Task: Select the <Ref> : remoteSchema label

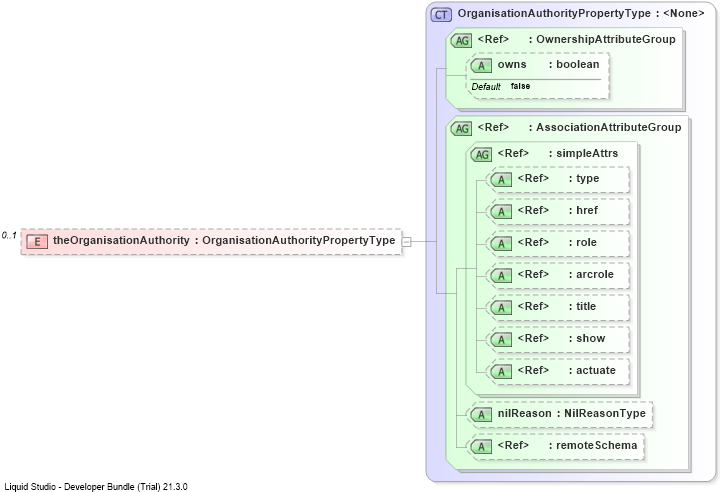Action: coord(568,445)
